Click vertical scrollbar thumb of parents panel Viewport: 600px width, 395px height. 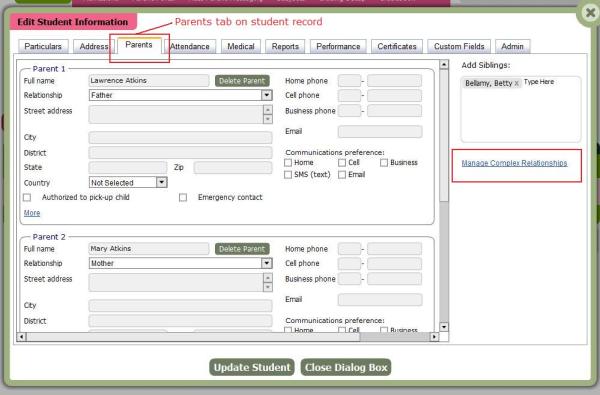(443, 135)
